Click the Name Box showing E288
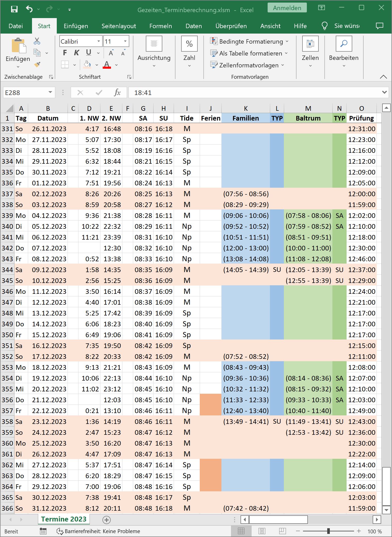The height and width of the screenshot is (537, 392). (25, 93)
